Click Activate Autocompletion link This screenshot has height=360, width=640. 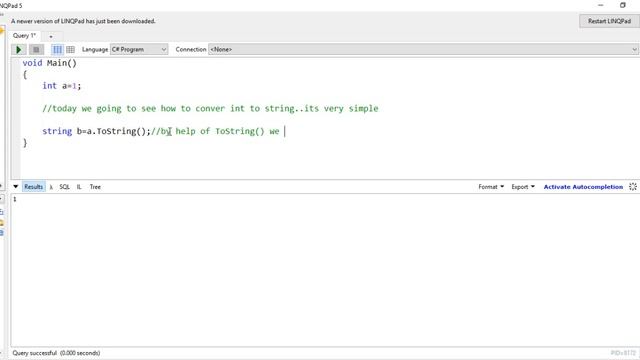583,187
